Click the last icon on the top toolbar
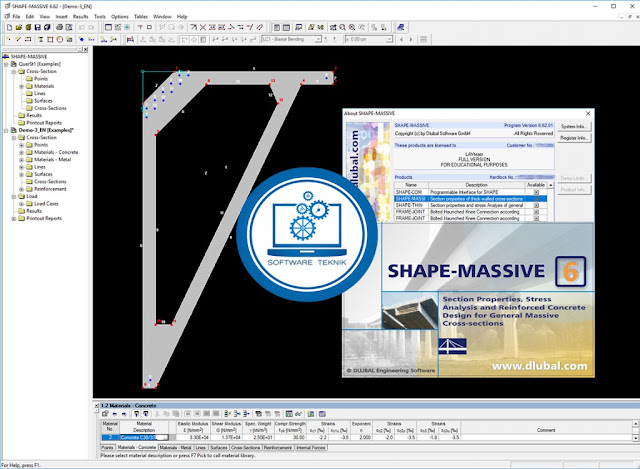The width and height of the screenshot is (640, 469). coord(400,27)
